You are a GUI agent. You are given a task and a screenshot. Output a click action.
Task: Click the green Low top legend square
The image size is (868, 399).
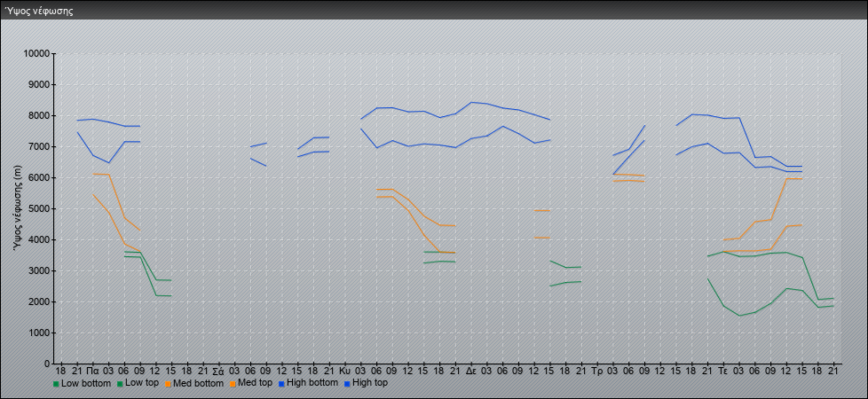pyautogui.click(x=120, y=384)
